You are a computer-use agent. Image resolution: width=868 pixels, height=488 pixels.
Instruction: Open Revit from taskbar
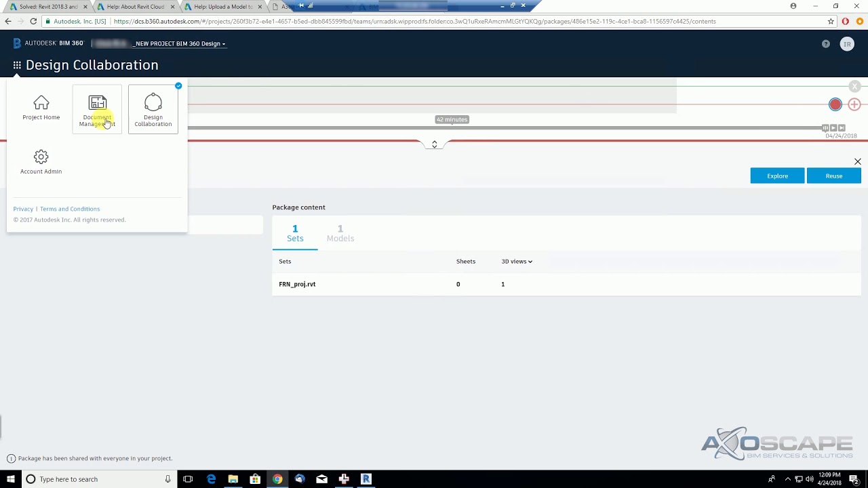click(366, 479)
